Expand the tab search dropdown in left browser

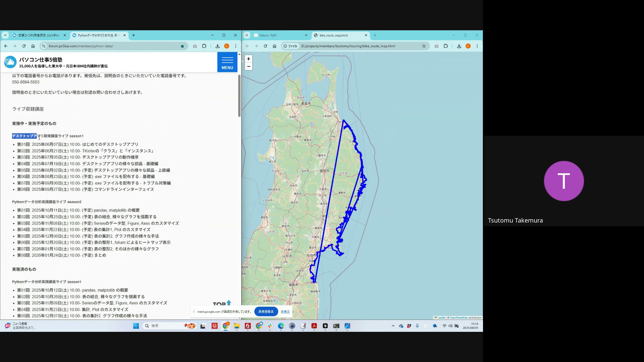(5, 35)
